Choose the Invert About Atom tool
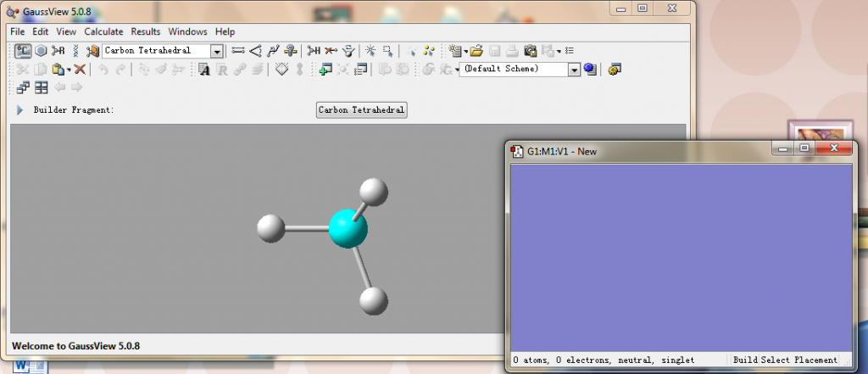 point(348,51)
